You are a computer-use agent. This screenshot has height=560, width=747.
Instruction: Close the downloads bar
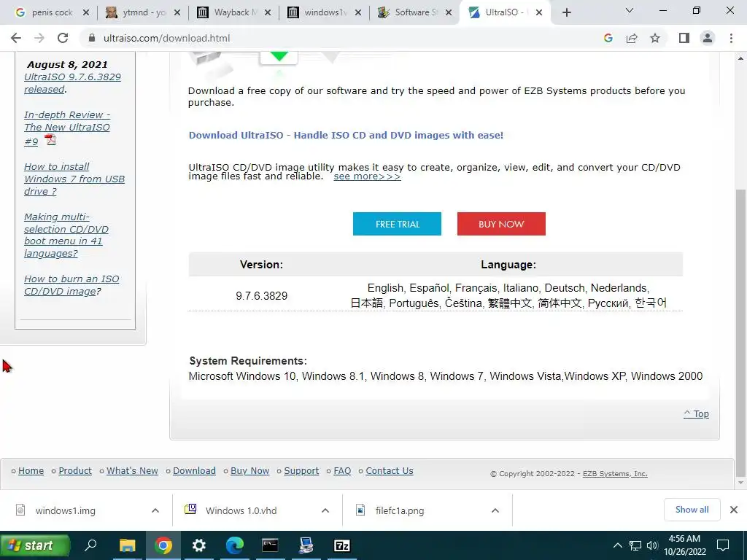click(734, 510)
